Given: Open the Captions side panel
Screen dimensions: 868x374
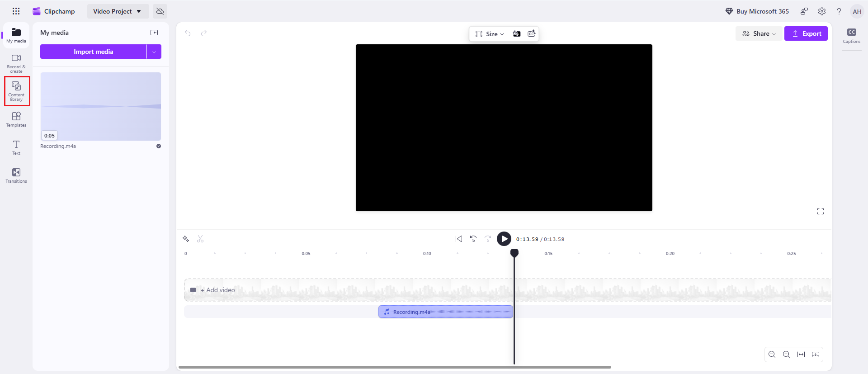Looking at the screenshot, I should click(x=852, y=36).
